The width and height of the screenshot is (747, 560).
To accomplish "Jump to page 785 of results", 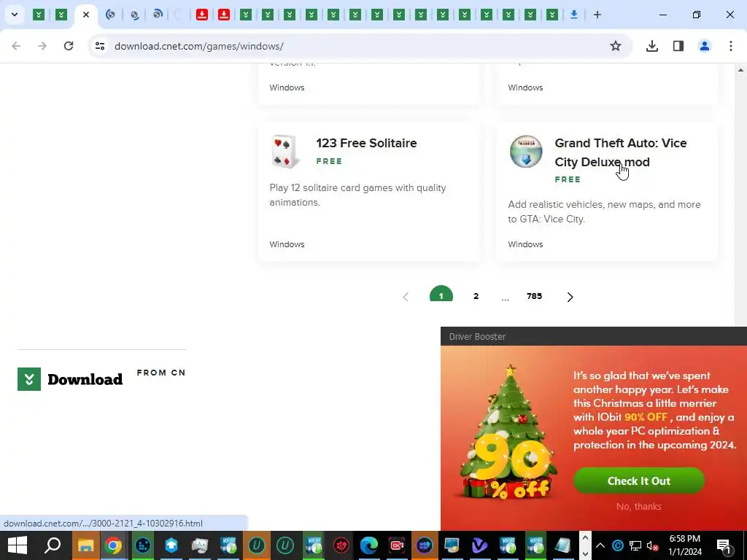I will point(534,296).
